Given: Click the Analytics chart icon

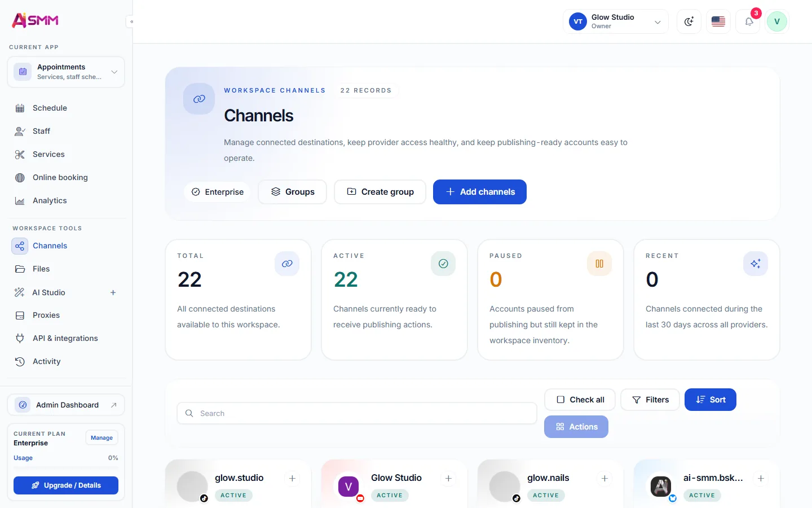Looking at the screenshot, I should pos(20,200).
